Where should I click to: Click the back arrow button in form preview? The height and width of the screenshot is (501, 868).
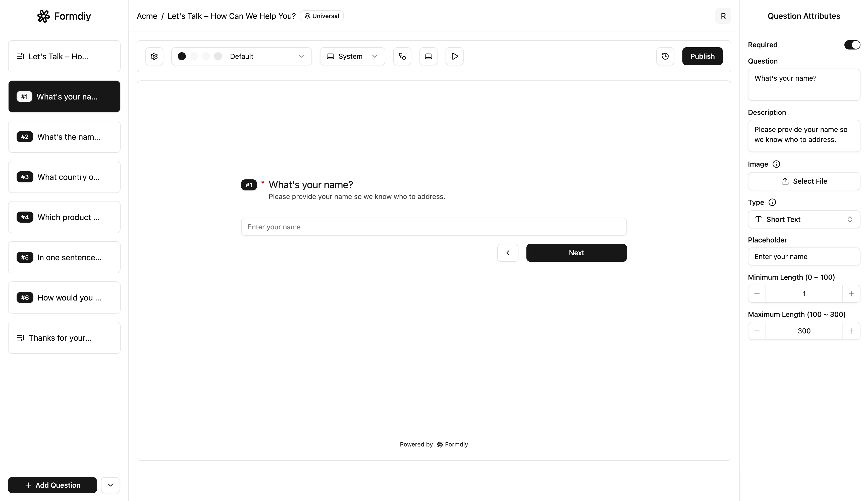(508, 253)
